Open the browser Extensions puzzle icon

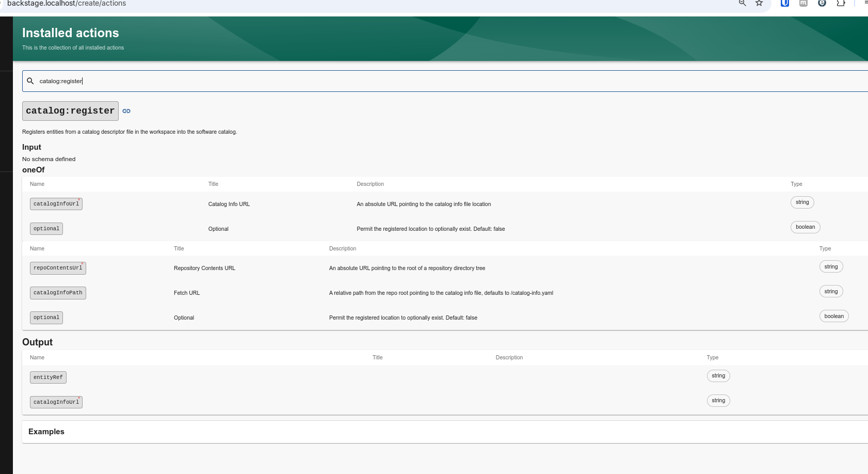click(841, 3)
